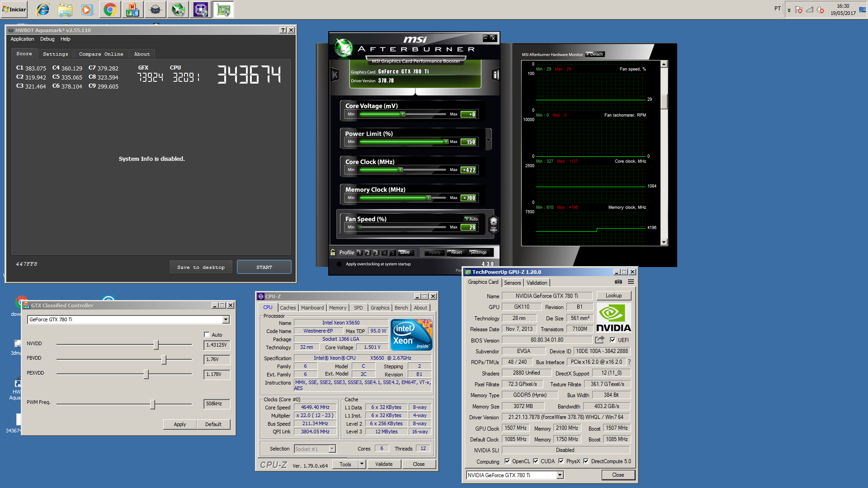This screenshot has width=868, height=488.
Task: Open MSI Afterburner info (i) button
Action: [x=495, y=75]
